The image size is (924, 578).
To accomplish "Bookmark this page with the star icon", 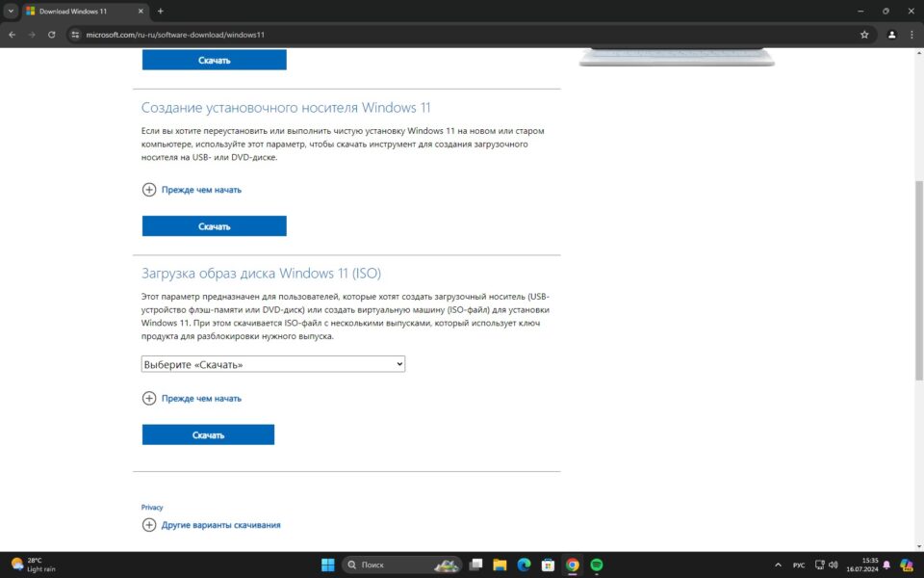I will 864,35.
